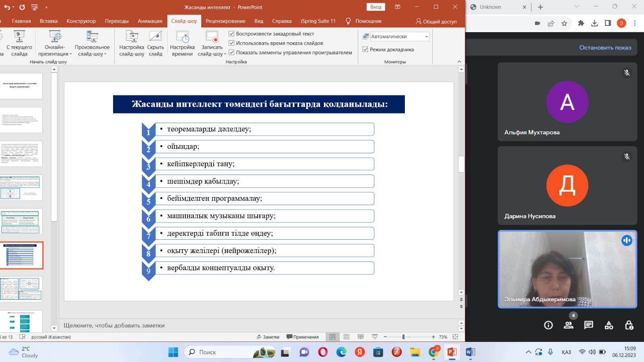This screenshot has width=644, height=362.
Task: Click the PowerPoint Sign in button
Action: coord(376,7)
